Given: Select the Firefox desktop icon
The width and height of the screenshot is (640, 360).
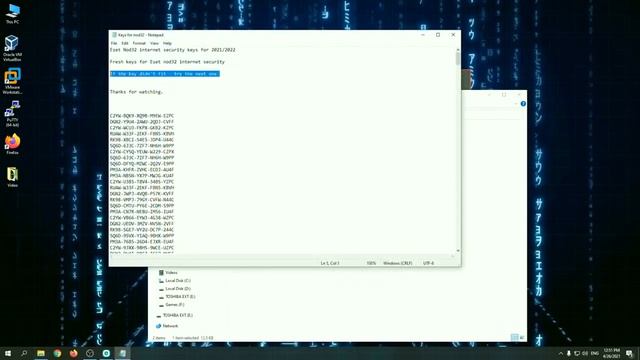Looking at the screenshot, I should pos(12,144).
